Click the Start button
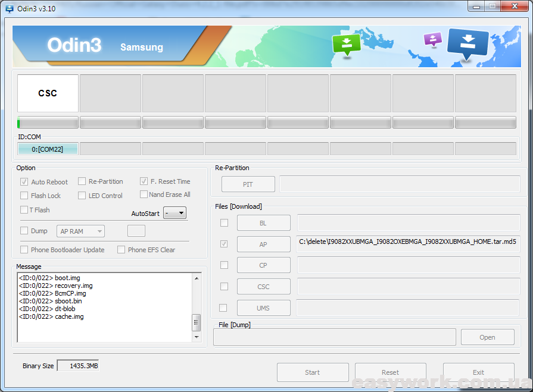The width and height of the screenshot is (533, 392). 313,372
